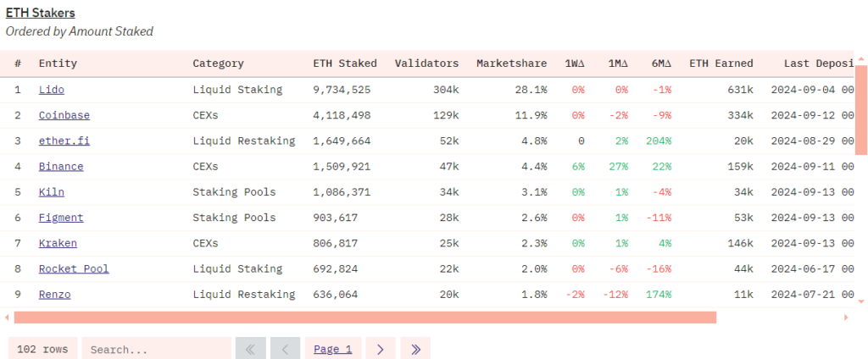Sort by the Marketshare column header
Screen dimensions: 868x359
coord(511,63)
